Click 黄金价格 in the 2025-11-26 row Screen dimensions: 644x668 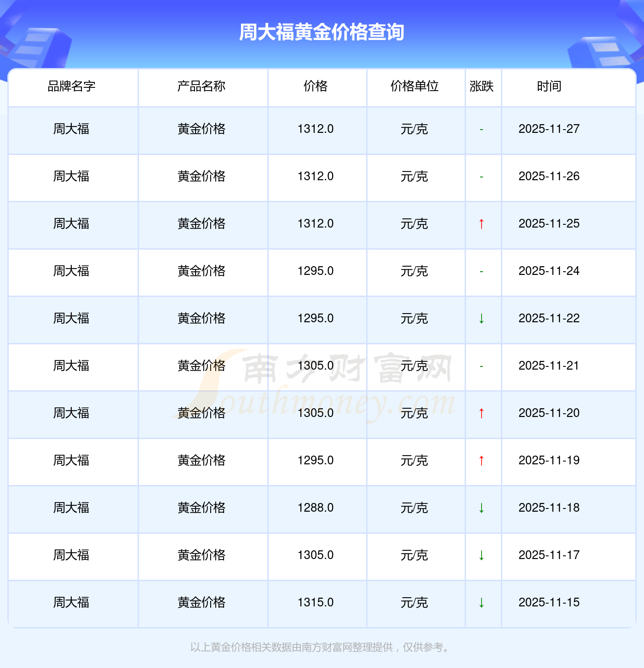pyautogui.click(x=201, y=177)
